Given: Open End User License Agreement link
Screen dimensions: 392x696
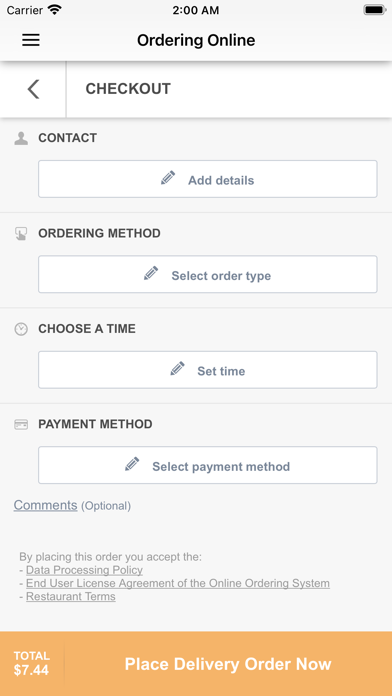Looking at the screenshot, I should pyautogui.click(x=178, y=583).
